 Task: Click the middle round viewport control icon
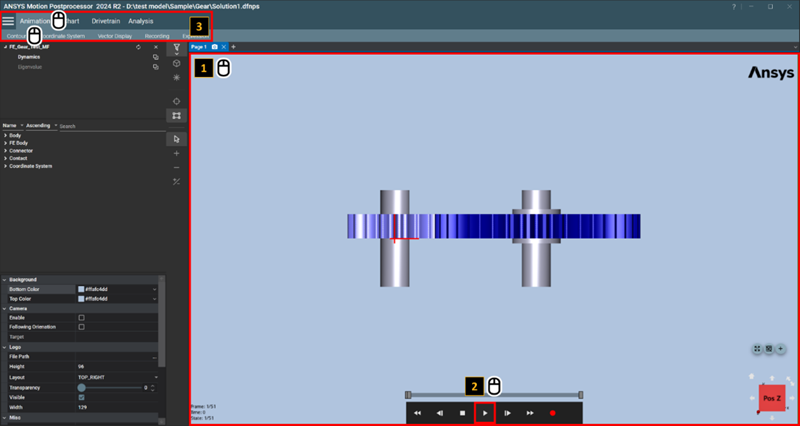click(769, 349)
